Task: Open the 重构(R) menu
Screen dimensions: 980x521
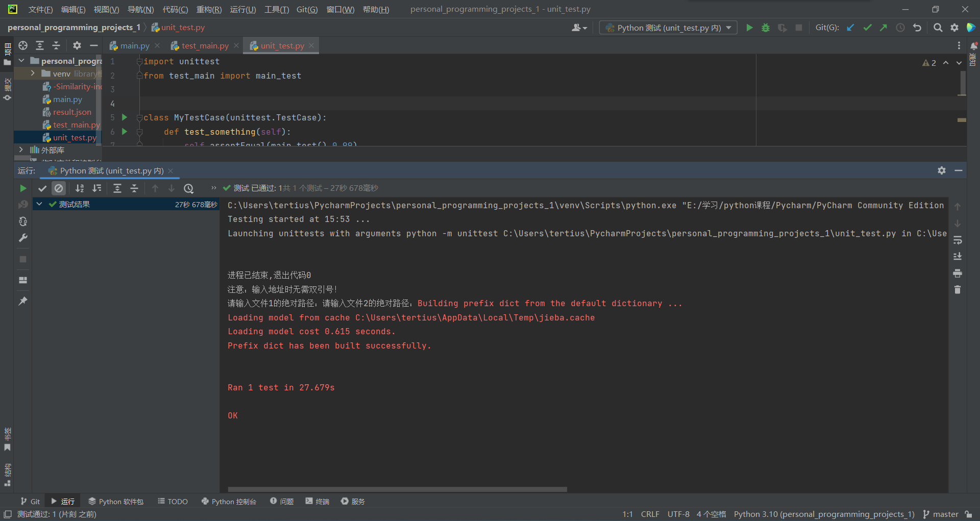Action: 209,9
